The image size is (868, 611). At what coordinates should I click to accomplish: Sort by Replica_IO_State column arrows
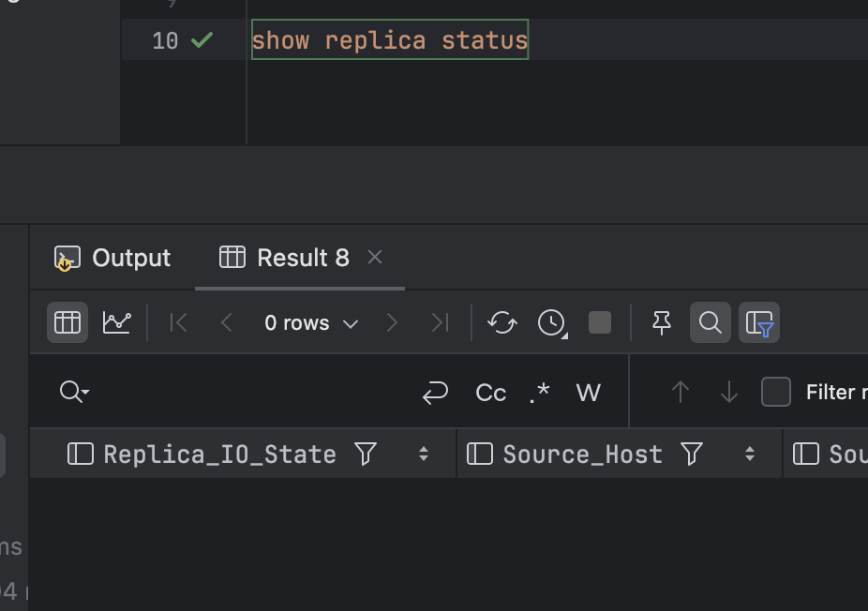pyautogui.click(x=424, y=455)
